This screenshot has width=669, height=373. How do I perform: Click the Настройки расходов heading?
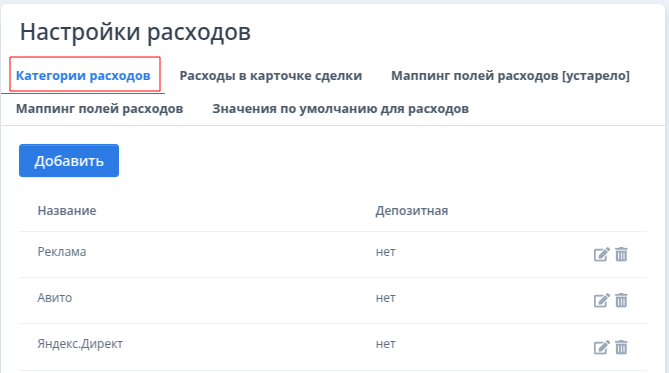click(135, 32)
